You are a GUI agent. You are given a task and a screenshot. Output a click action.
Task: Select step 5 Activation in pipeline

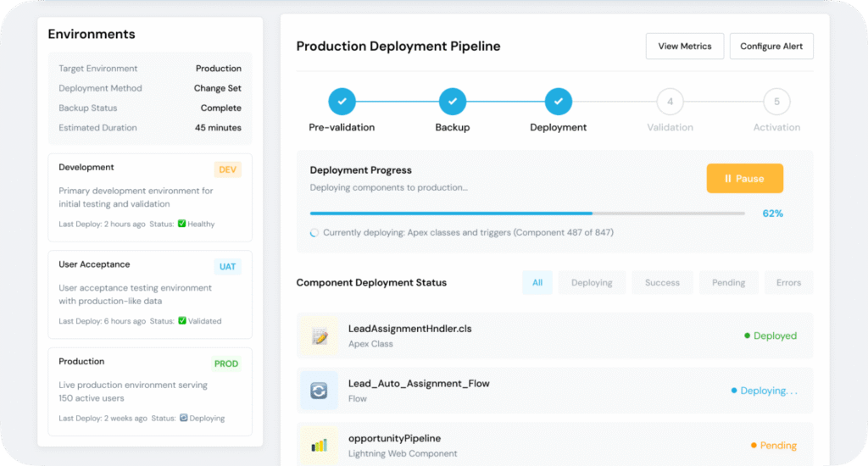click(776, 102)
